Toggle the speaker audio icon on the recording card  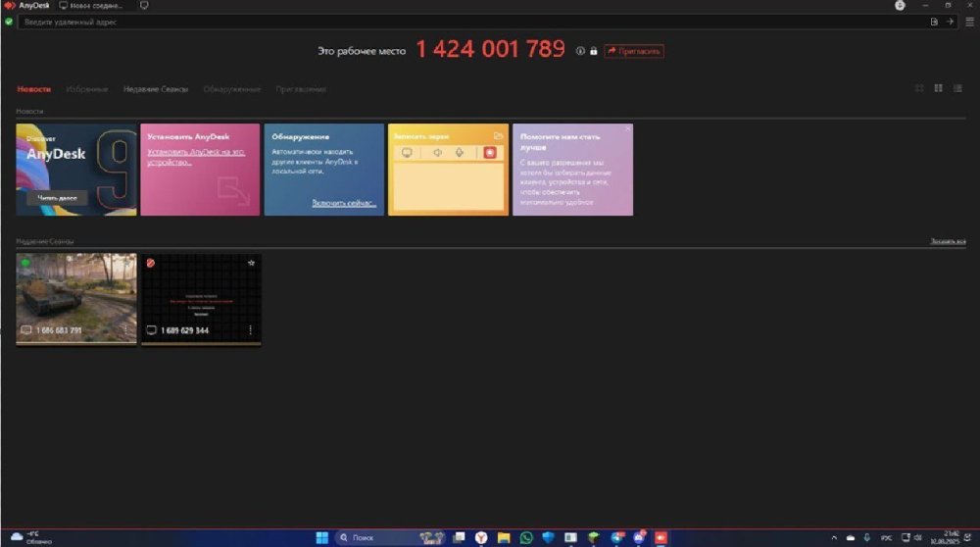point(437,153)
